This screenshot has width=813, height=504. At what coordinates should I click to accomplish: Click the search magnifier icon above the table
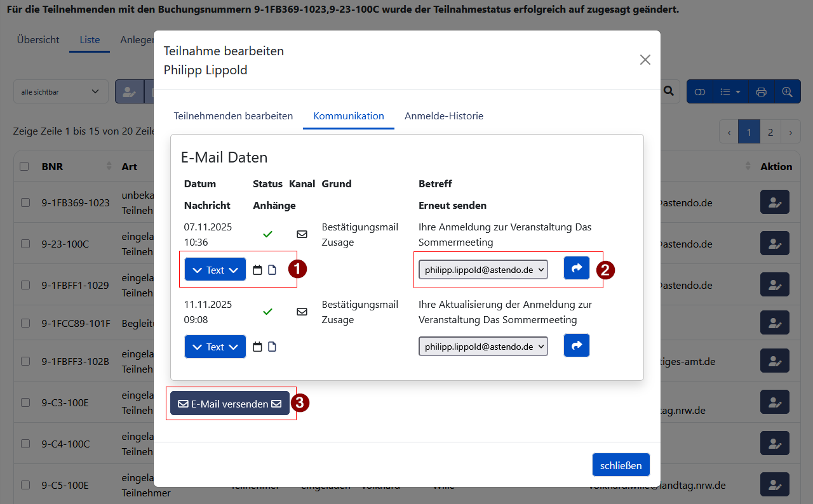[668, 91]
